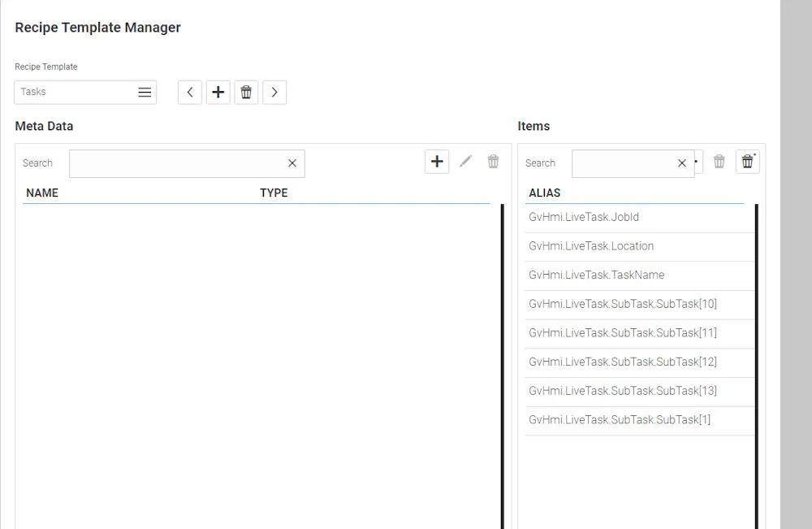This screenshot has width=812, height=529.
Task: Select the SubTask[11] alias row
Action: tap(640, 334)
